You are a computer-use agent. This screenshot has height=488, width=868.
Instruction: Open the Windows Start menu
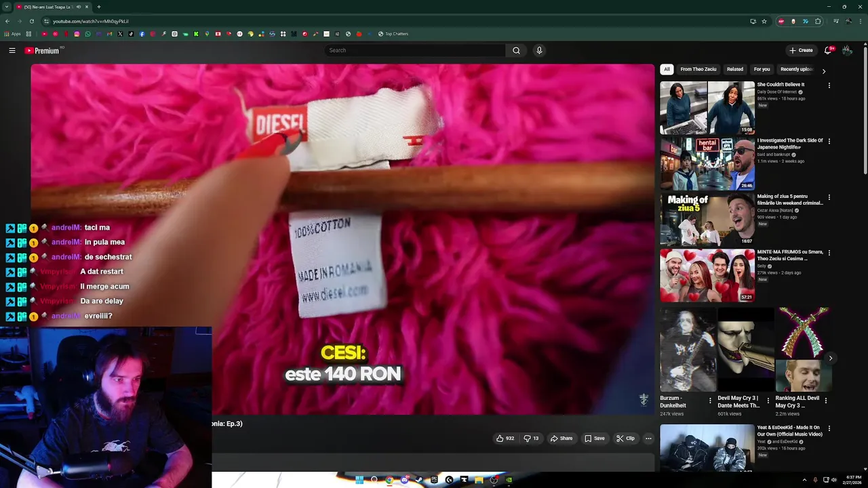coord(359,480)
